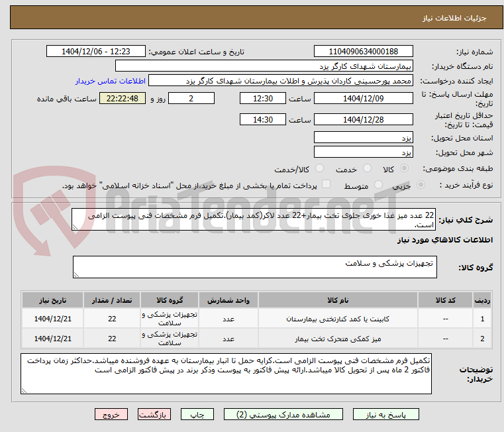Screen dimensions: 504x432
Task: Click the واحد شمارش column header
Action: coord(228,300)
